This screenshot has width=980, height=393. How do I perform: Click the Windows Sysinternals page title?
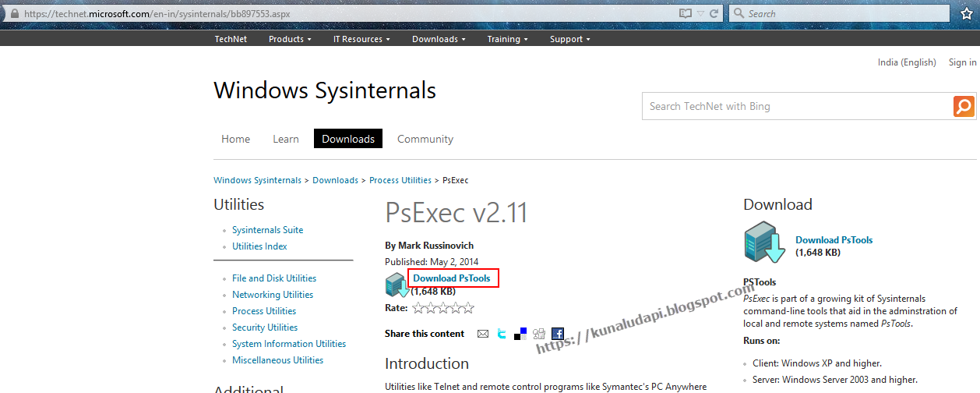pos(325,90)
